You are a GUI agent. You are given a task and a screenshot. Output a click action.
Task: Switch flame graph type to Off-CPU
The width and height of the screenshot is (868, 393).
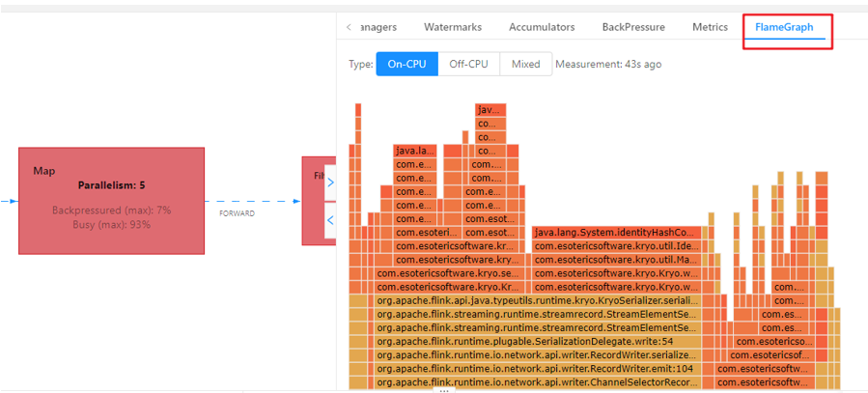(468, 65)
